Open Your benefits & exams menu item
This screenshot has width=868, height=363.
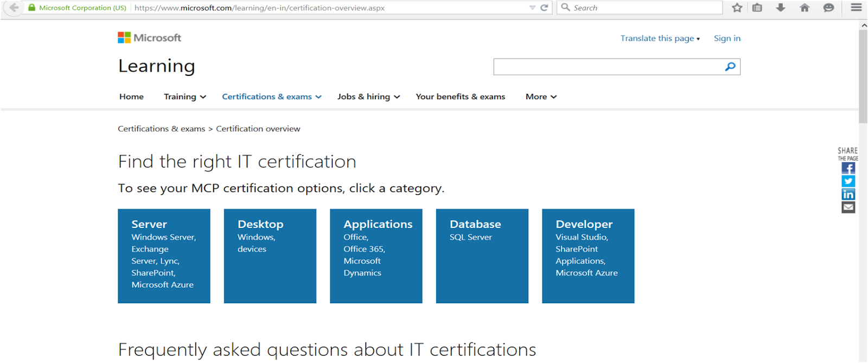[x=460, y=97]
